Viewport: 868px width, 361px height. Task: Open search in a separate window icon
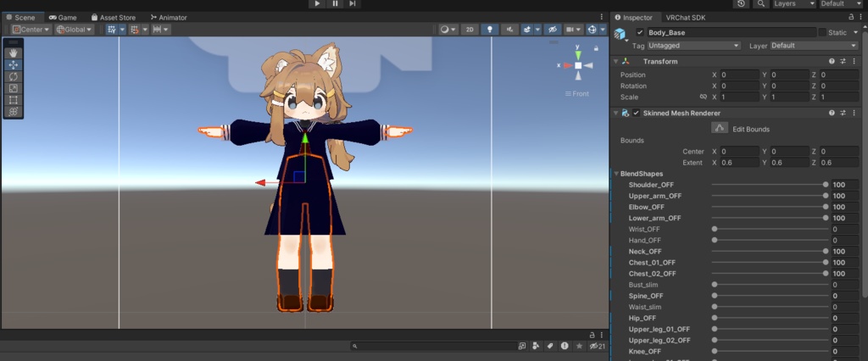coord(521,346)
